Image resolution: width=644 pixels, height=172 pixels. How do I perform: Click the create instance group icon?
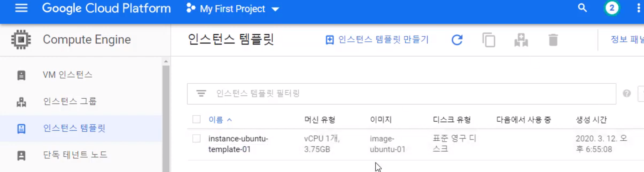[x=521, y=40]
